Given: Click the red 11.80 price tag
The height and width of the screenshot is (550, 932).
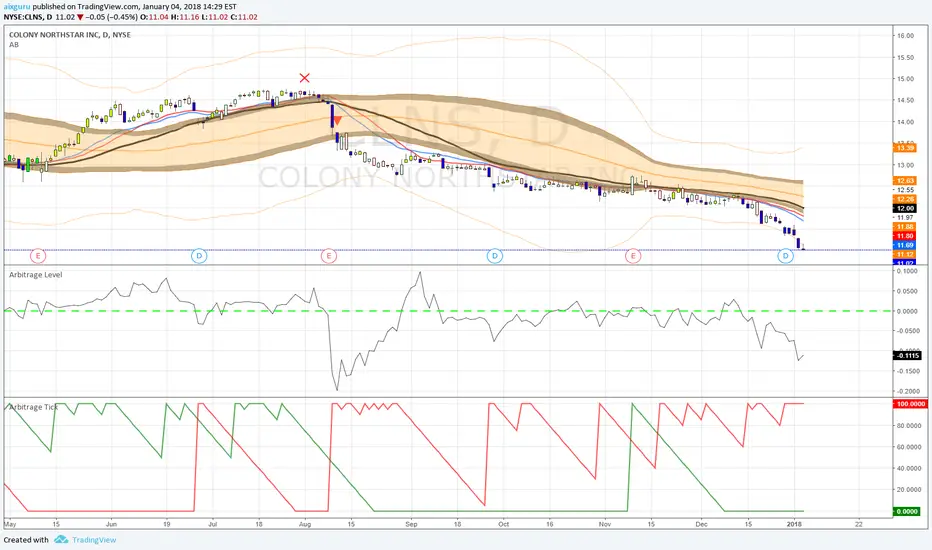Looking at the screenshot, I should point(905,236).
